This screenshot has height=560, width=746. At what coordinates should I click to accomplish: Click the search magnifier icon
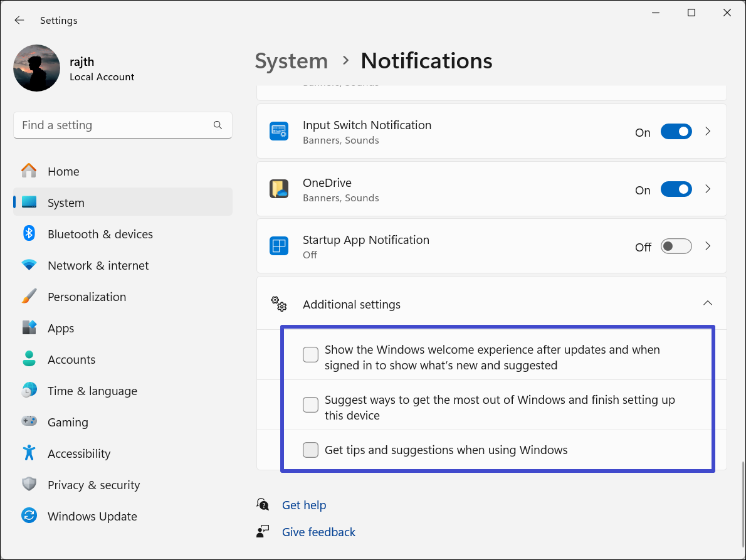click(x=218, y=125)
